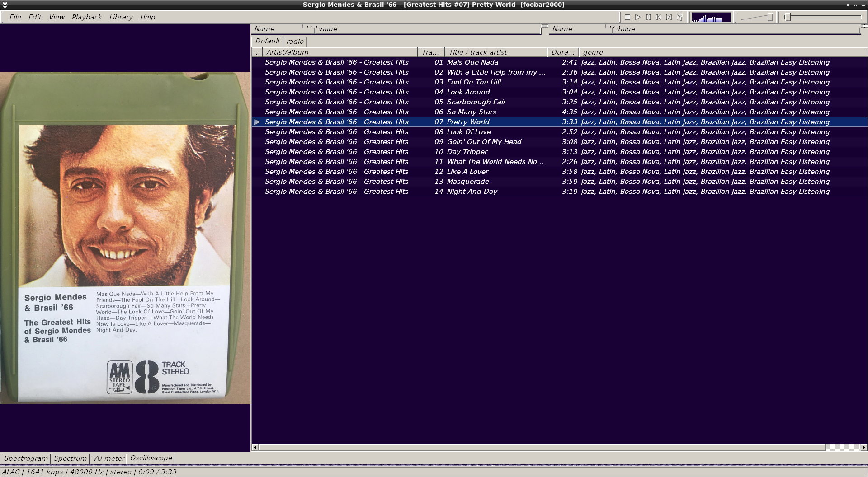Select track 03 Fool On The Hill
This screenshot has height=477, width=868.
pyautogui.click(x=559, y=82)
